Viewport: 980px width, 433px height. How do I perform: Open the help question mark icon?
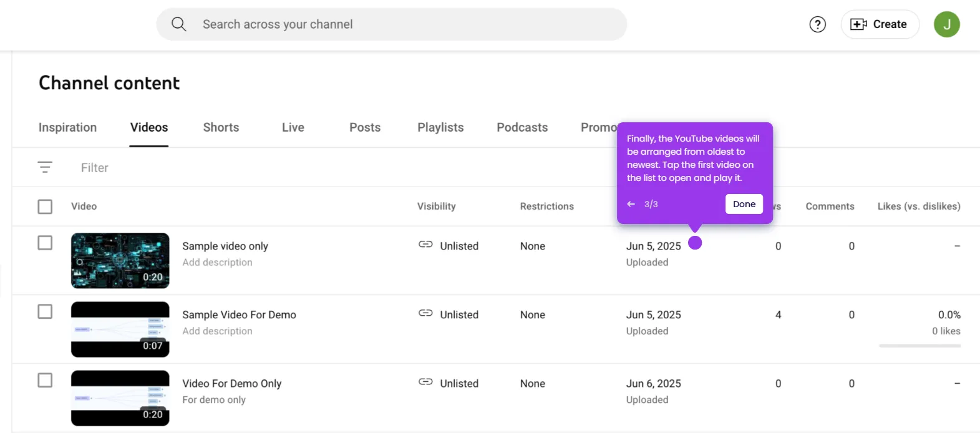[x=817, y=24]
